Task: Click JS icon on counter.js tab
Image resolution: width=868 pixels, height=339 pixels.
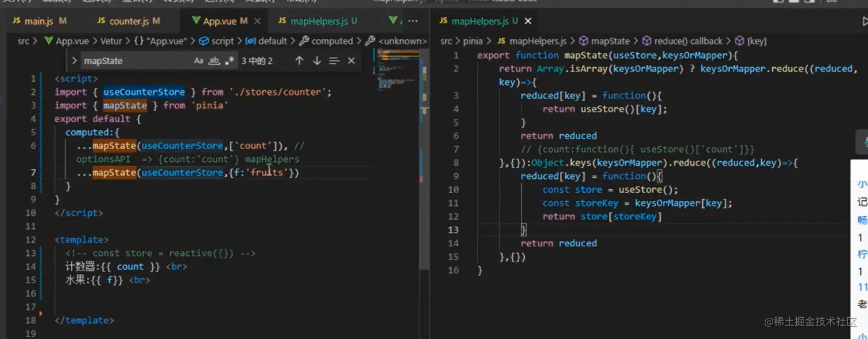Action: tap(102, 21)
